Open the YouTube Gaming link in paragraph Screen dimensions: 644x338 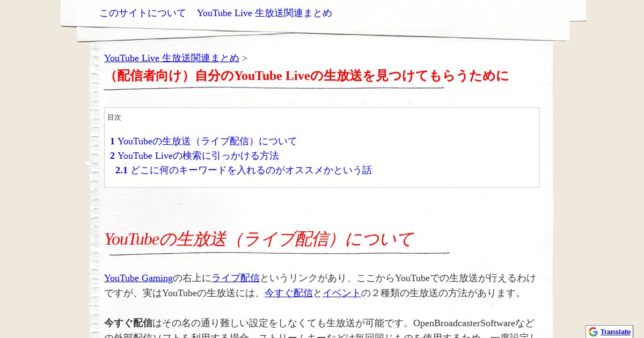pos(138,278)
